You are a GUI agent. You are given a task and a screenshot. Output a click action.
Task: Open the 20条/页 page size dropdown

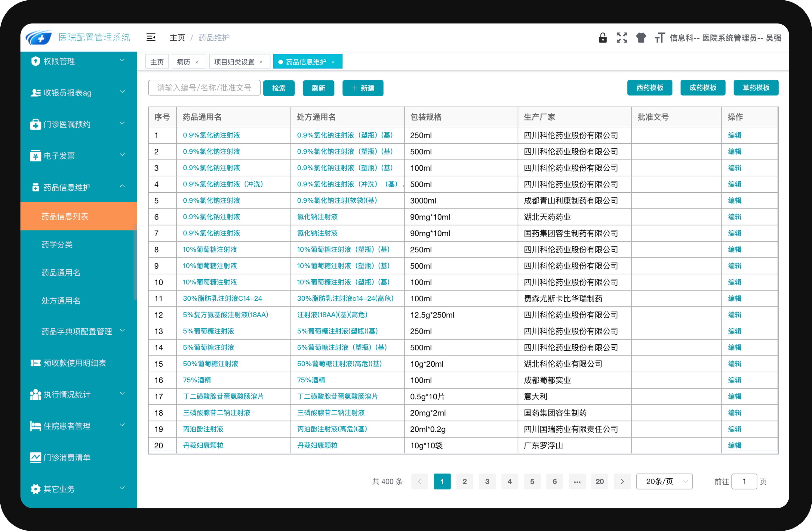click(664, 481)
